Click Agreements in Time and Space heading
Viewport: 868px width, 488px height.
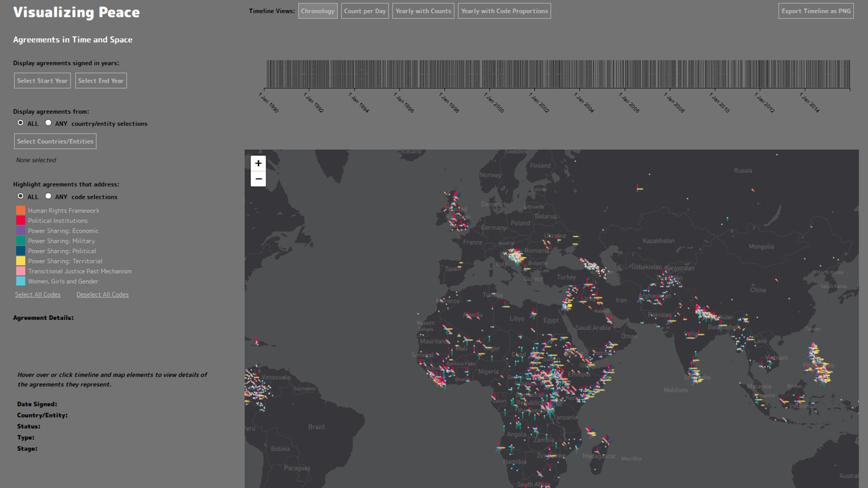[73, 39]
